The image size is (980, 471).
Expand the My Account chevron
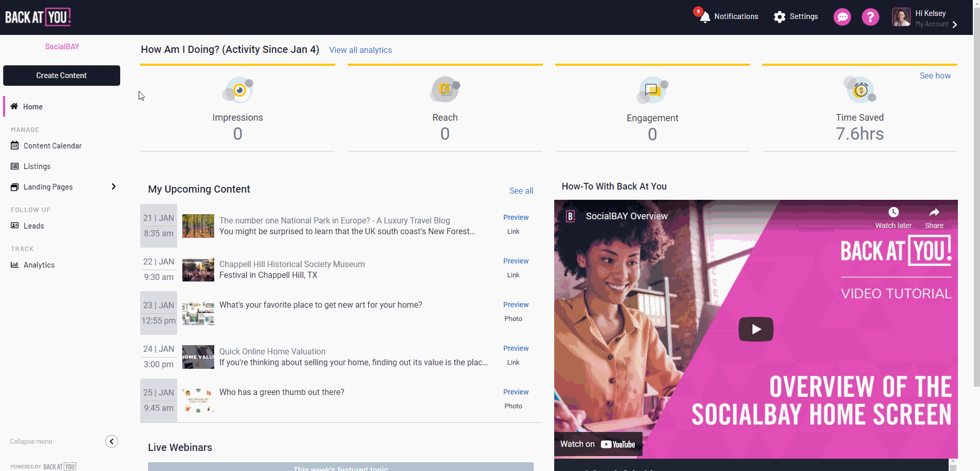coord(954,25)
